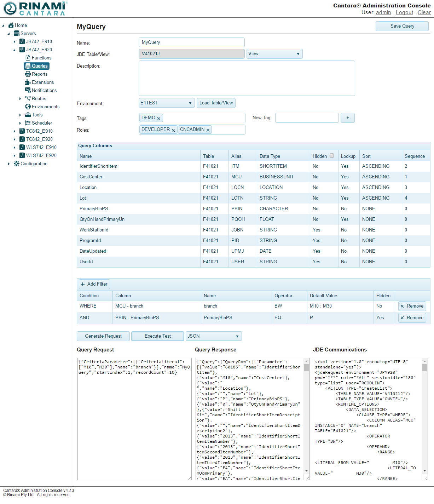This screenshot has width=434, height=504.
Task: Click into the New Tag input field
Action: [x=307, y=118]
